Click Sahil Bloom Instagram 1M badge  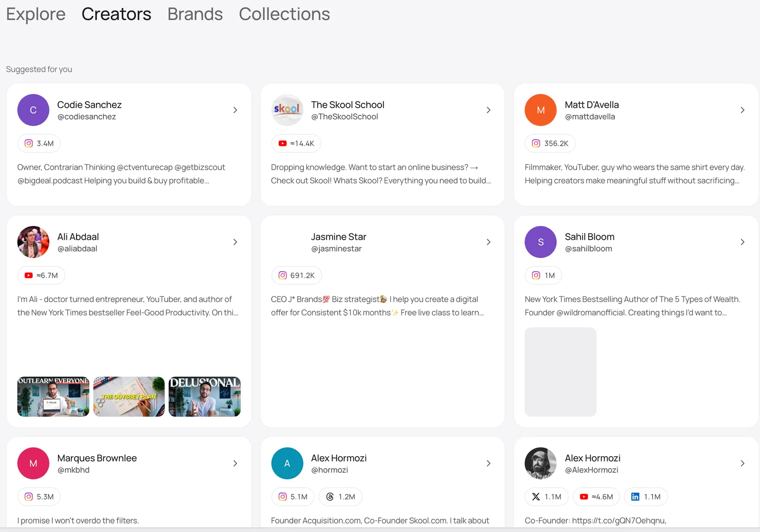click(x=543, y=275)
